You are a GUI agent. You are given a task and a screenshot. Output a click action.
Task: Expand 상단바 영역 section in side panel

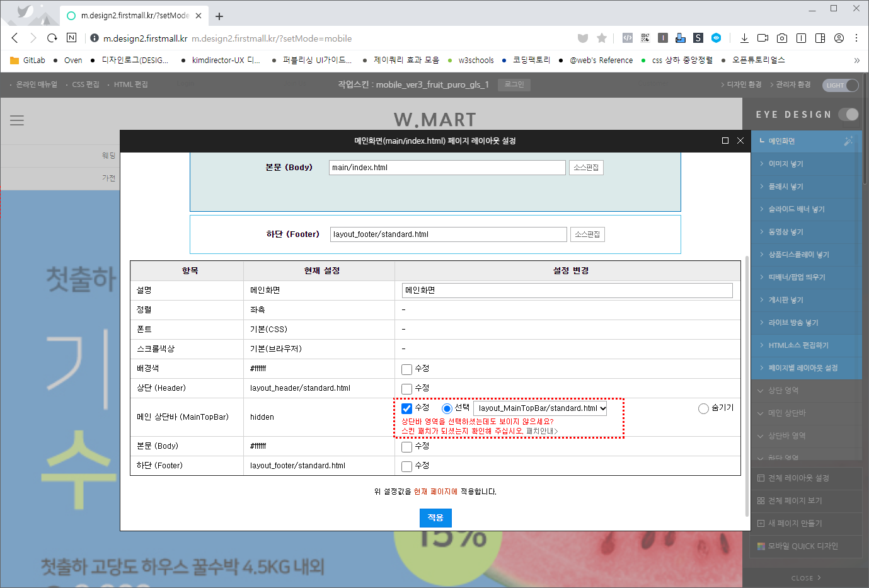pos(807,436)
